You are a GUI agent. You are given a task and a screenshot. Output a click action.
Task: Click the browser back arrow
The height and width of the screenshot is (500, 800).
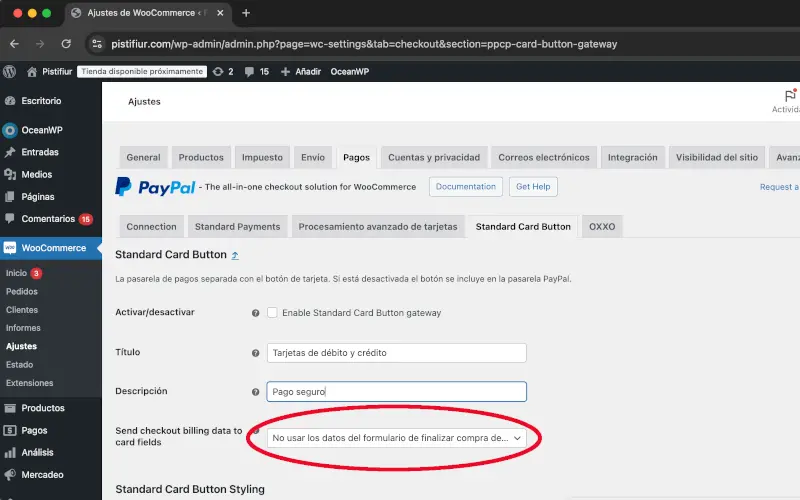14,44
